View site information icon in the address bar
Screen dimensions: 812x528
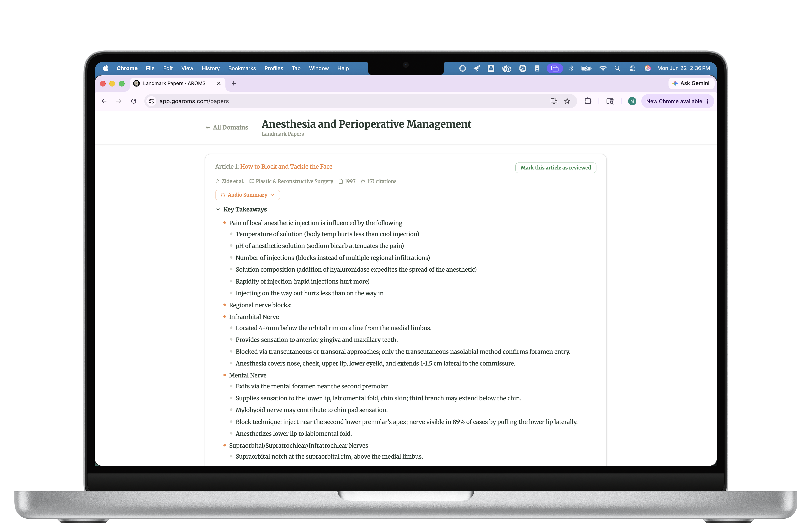pyautogui.click(x=152, y=101)
